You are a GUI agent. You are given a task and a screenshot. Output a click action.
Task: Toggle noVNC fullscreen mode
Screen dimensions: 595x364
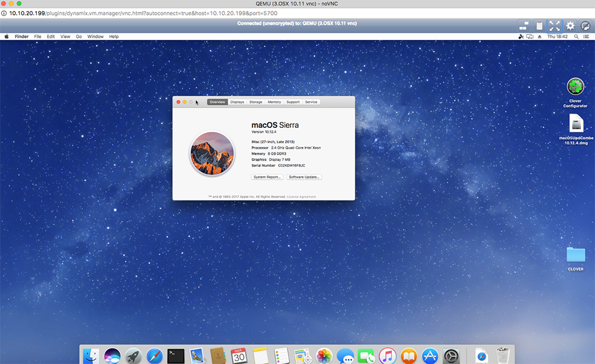click(555, 26)
